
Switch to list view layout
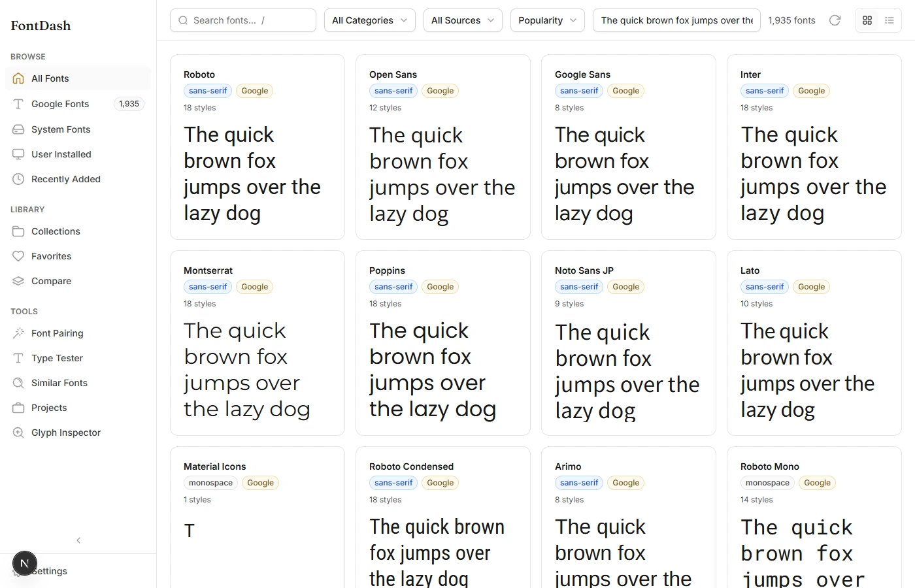point(889,20)
